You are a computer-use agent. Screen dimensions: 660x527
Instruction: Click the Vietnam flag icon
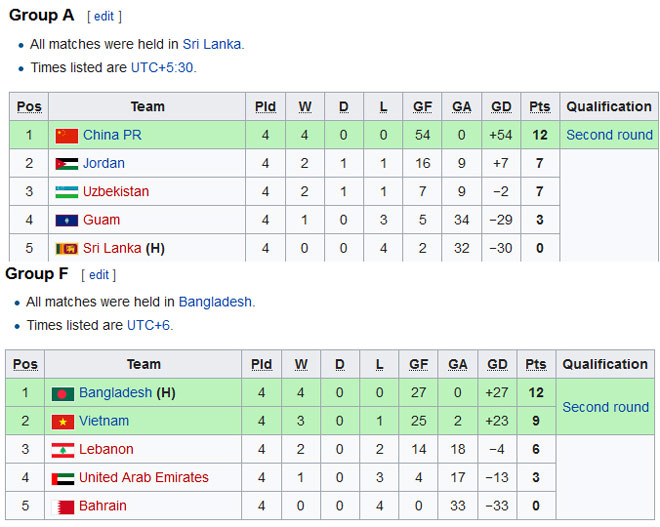pos(62,421)
